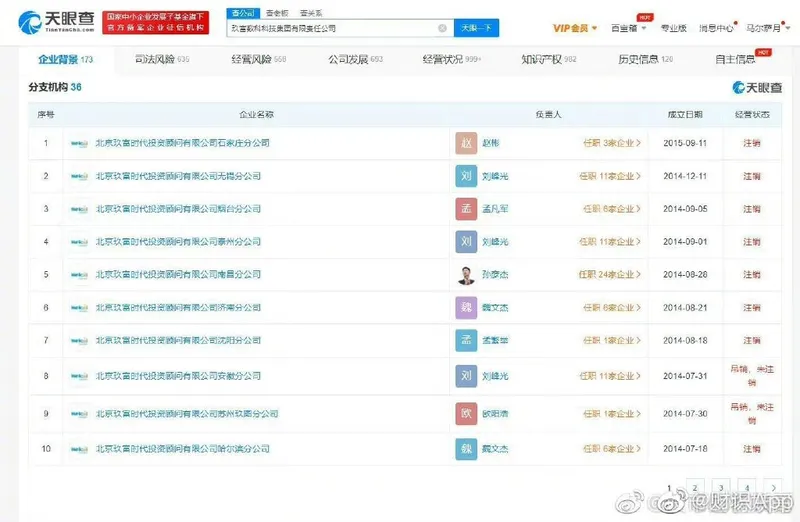Click the 刘 avatar badge in 安徽分公司 row
The width and height of the screenshot is (800, 522).
tap(466, 376)
